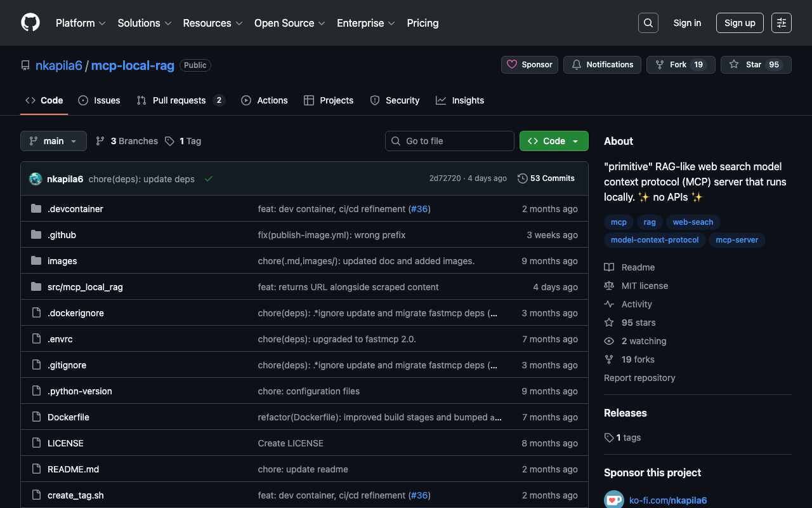The image size is (812, 508).
Task: Open the Insights tab
Action: click(460, 100)
